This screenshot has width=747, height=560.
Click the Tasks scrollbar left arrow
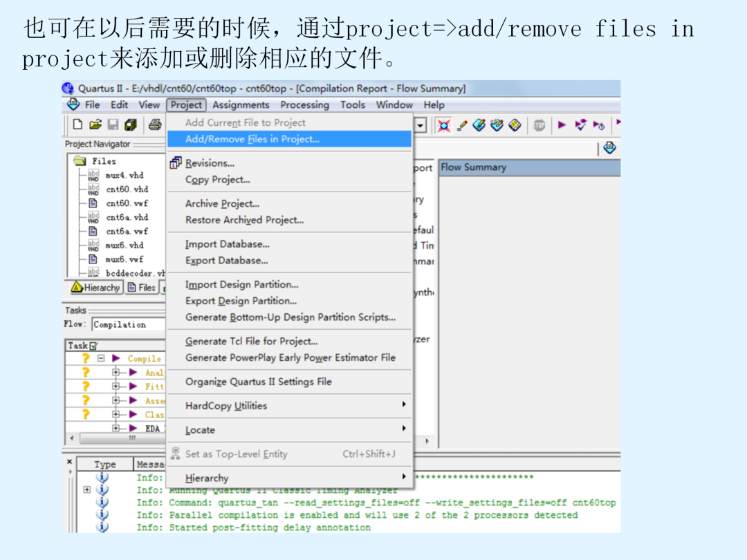pos(72,438)
